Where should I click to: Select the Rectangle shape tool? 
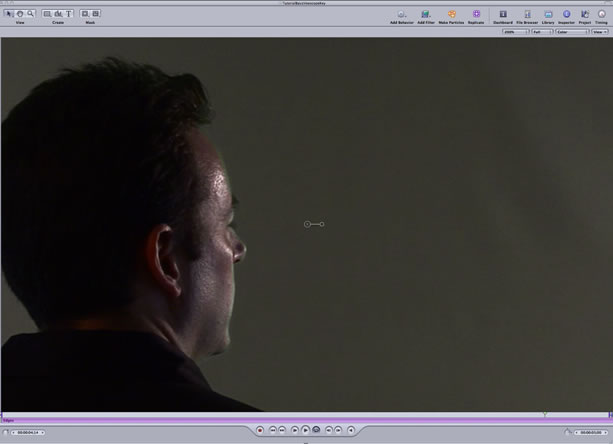tap(47, 14)
